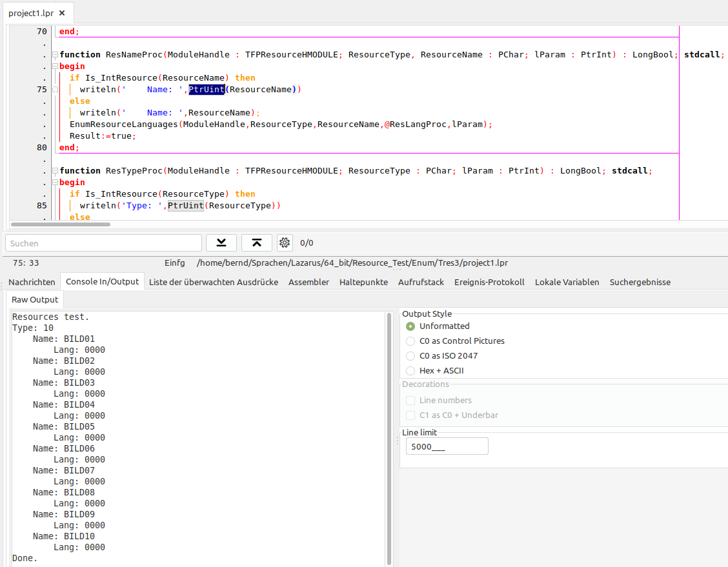Click @ResLangProc in the code

pyautogui.click(x=415, y=124)
